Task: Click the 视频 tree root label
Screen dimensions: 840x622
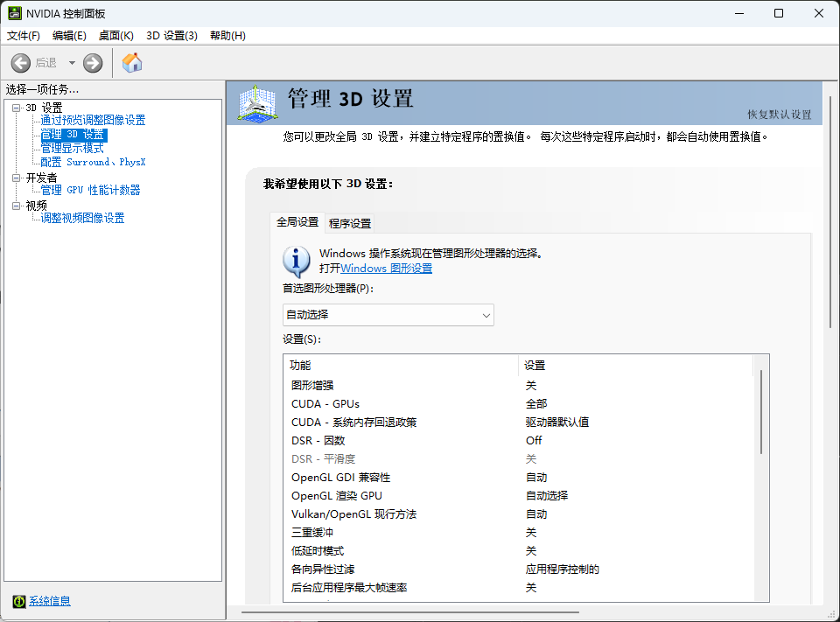Action: [x=37, y=206]
